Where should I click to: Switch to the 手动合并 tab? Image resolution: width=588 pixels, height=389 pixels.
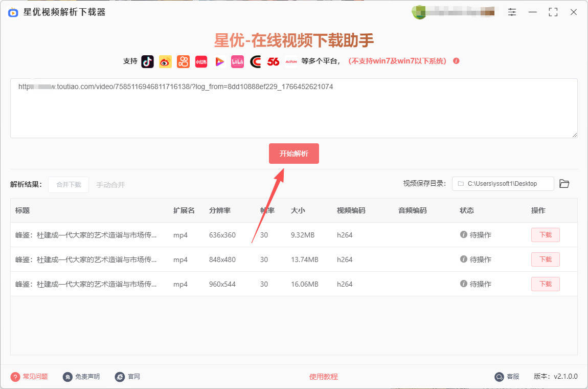110,185
